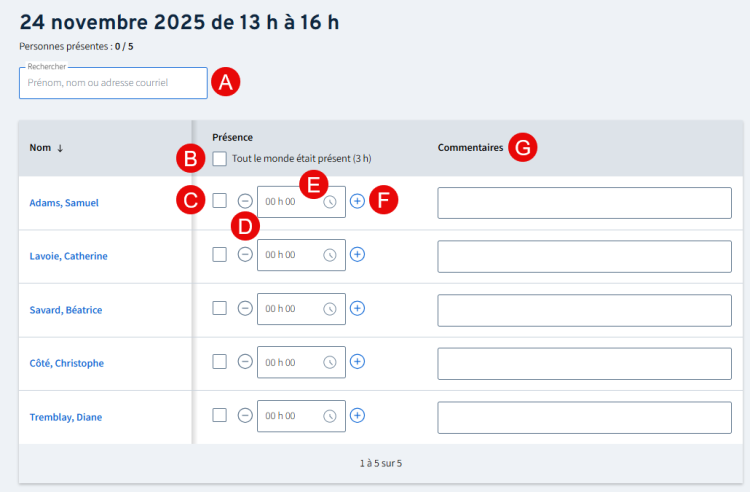Increase hours for Savard, Béatrice
The height and width of the screenshot is (492, 750).
pyautogui.click(x=357, y=308)
